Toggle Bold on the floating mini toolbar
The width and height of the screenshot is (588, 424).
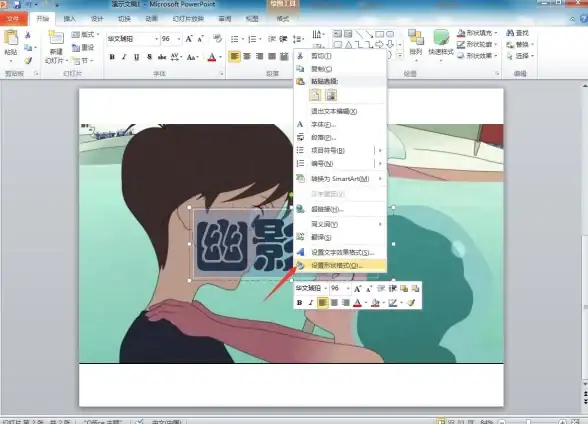pos(299,303)
